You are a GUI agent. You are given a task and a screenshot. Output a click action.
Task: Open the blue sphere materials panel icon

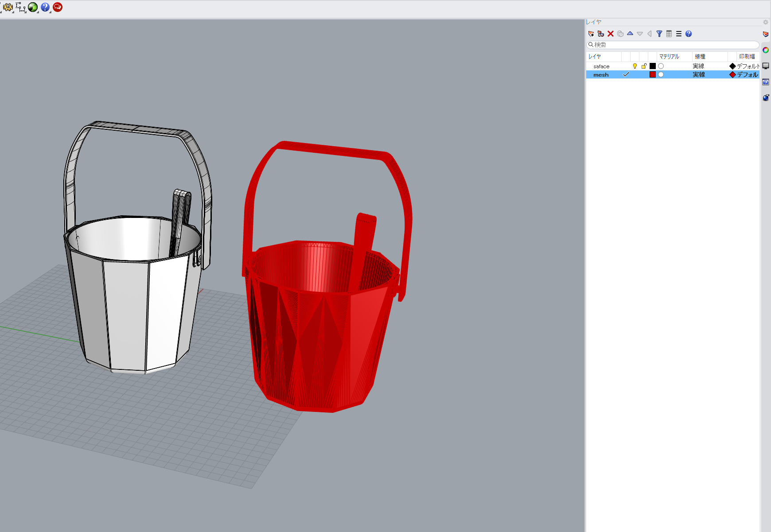pyautogui.click(x=766, y=97)
